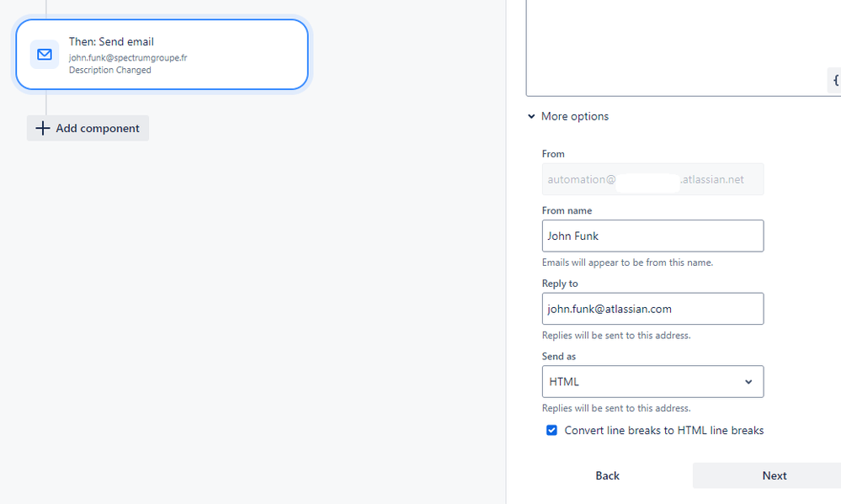Click the Then: Send email title
This screenshot has height=504, width=841.
click(111, 41)
